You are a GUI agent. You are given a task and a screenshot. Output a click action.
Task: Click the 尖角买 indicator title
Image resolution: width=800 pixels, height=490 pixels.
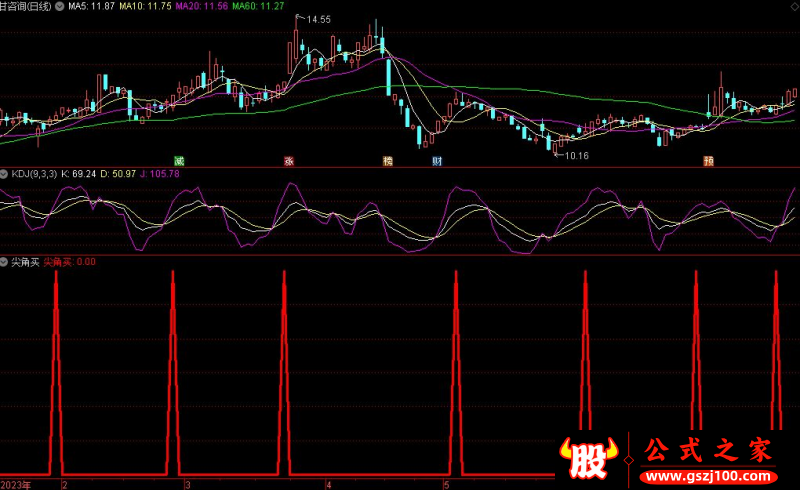(x=25, y=261)
